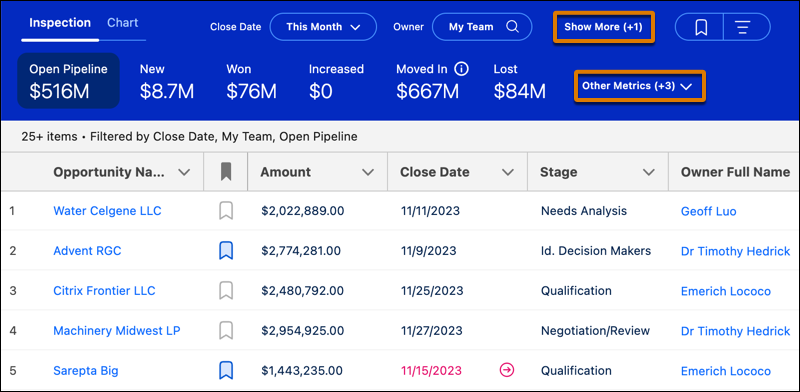
Task: Open Emerich Lococo link in Citrix Frontier row
Action: [726, 291]
